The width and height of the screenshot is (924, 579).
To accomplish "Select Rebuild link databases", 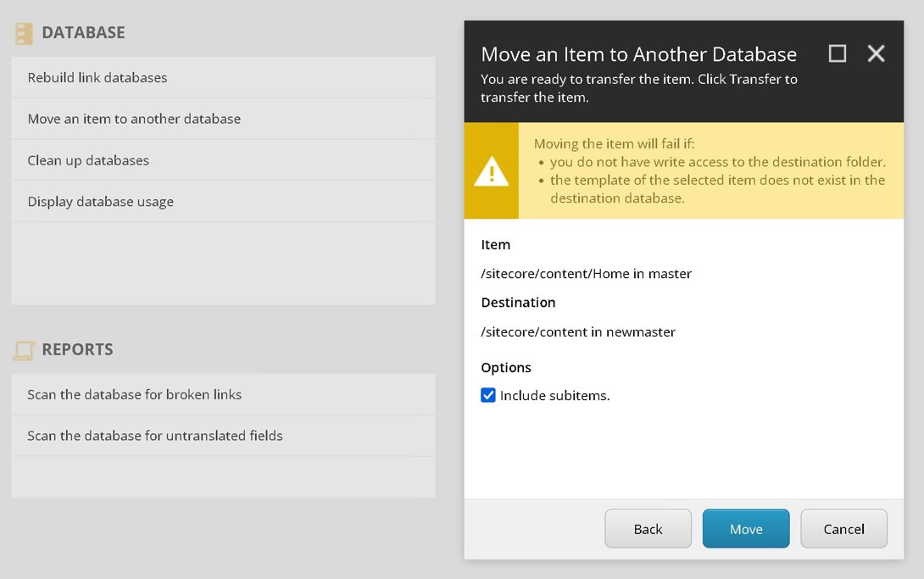I will click(x=98, y=77).
